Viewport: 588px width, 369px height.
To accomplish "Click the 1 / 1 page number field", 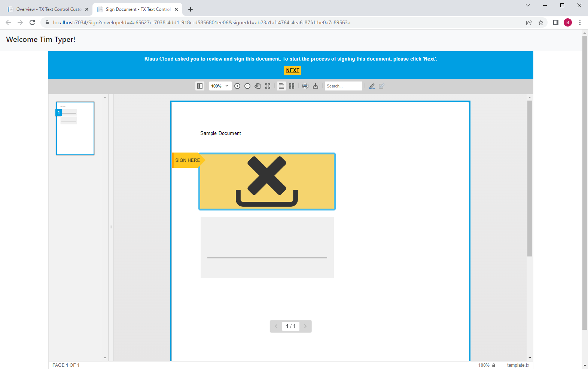I will coord(291,326).
